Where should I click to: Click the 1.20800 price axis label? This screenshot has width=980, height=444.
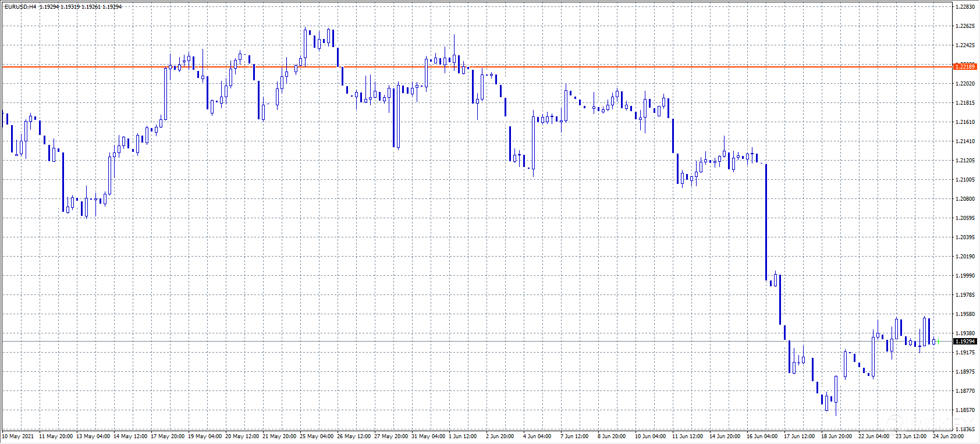[965, 199]
